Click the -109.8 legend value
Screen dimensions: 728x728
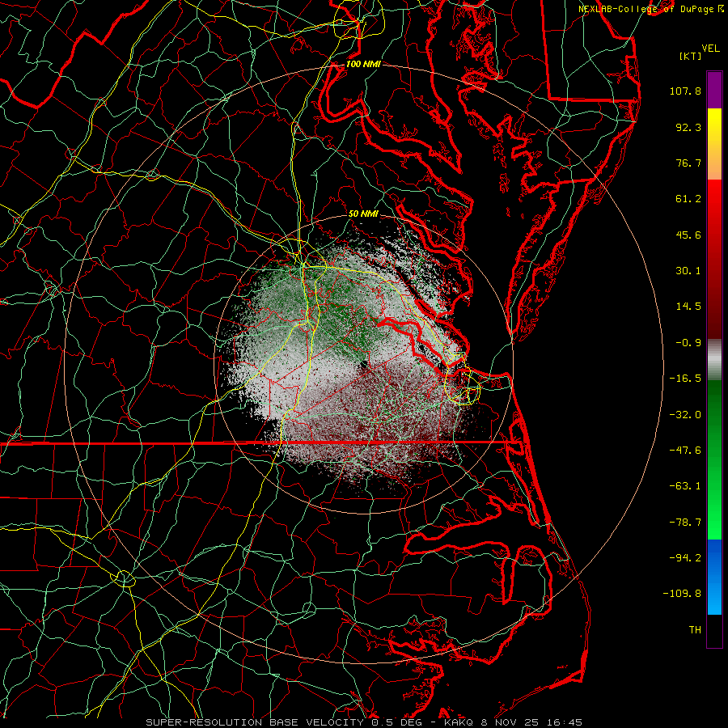coord(682,594)
